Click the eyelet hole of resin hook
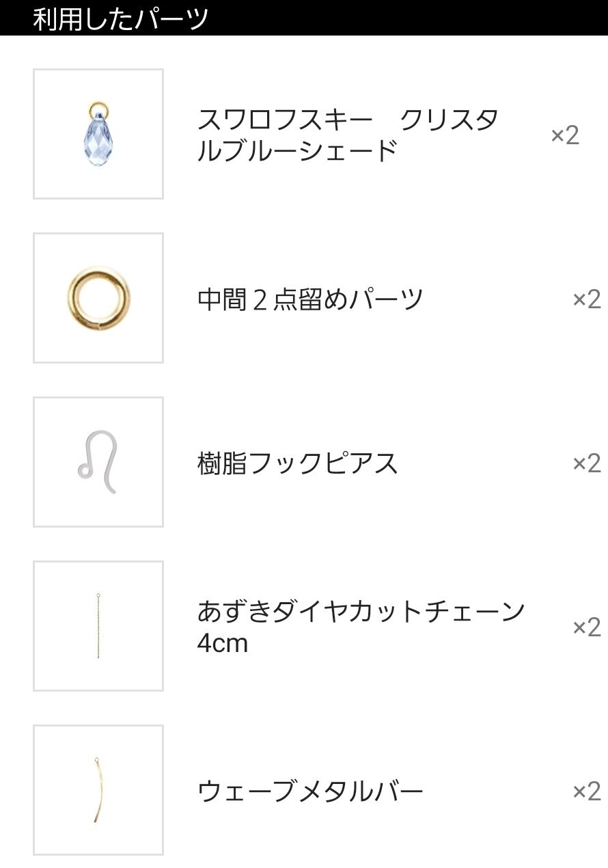 tap(85, 471)
